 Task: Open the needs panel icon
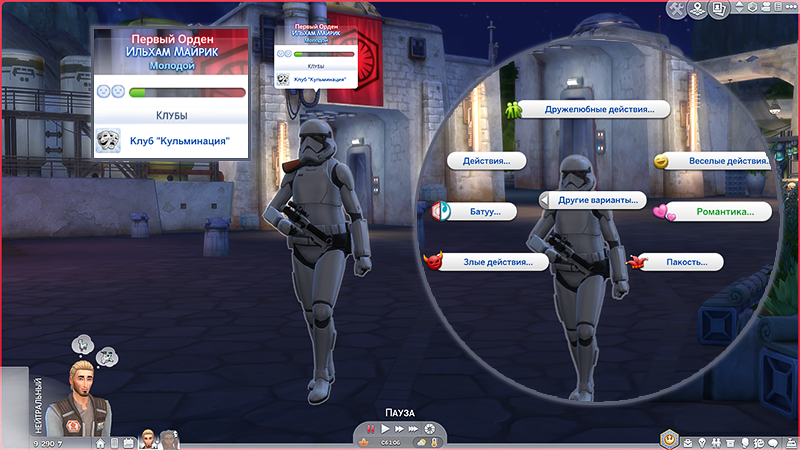759,443
